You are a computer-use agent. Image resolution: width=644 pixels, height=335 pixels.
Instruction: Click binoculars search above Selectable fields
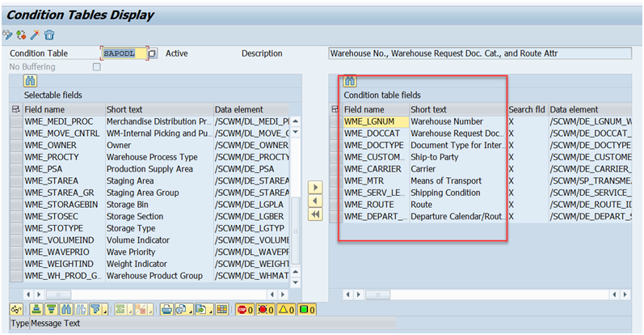pyautogui.click(x=30, y=81)
